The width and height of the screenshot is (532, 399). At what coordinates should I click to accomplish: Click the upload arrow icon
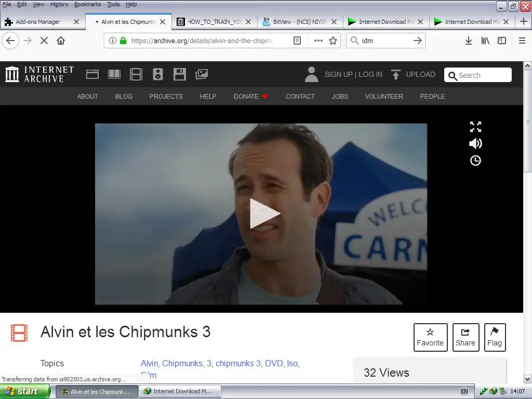[x=395, y=74]
